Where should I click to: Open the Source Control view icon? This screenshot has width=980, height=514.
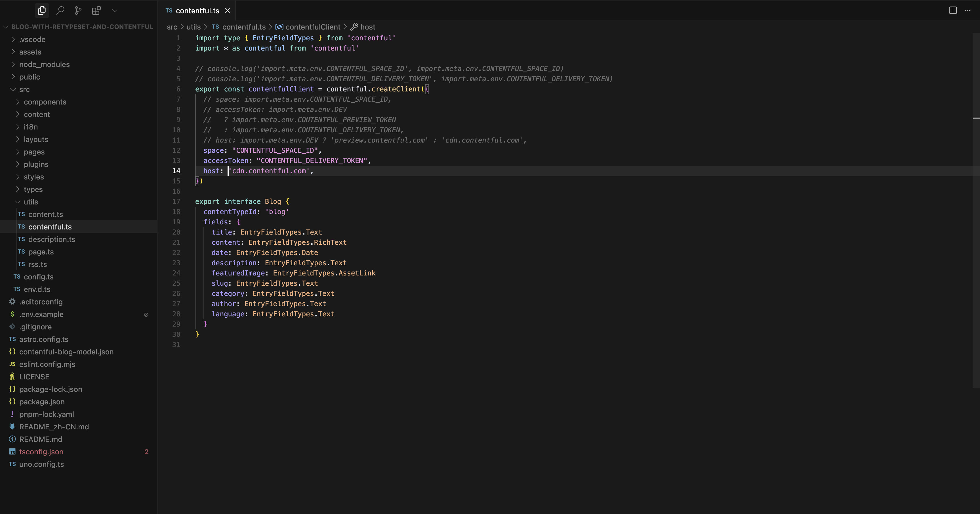[78, 11]
